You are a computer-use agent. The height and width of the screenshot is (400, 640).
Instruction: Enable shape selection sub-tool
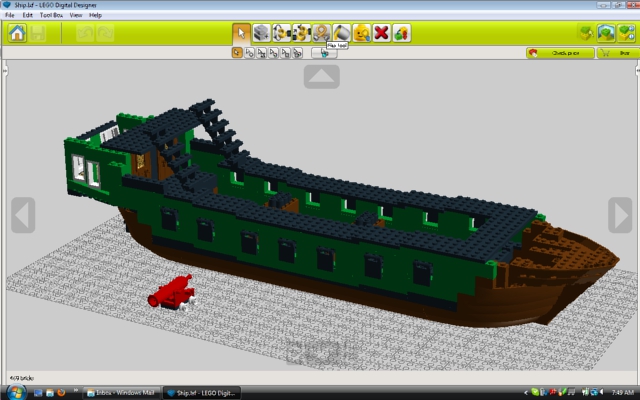click(286, 53)
